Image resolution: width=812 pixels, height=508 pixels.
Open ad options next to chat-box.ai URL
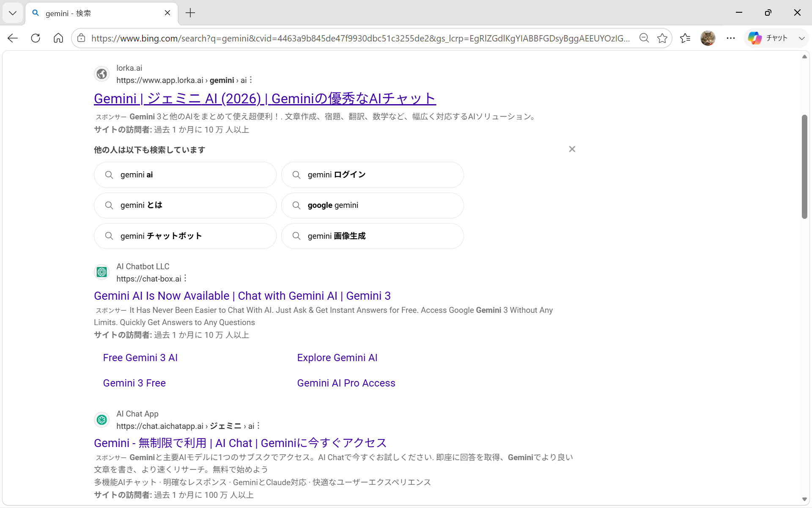pos(185,278)
